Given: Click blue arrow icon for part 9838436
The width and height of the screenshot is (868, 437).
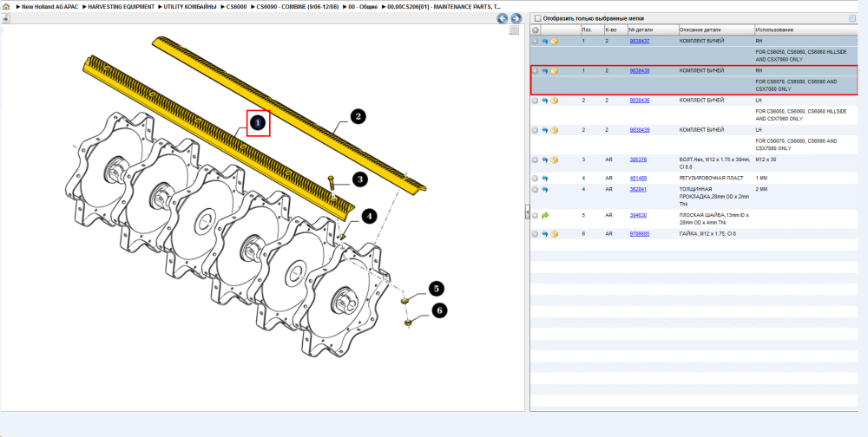Looking at the screenshot, I should click(x=545, y=101).
